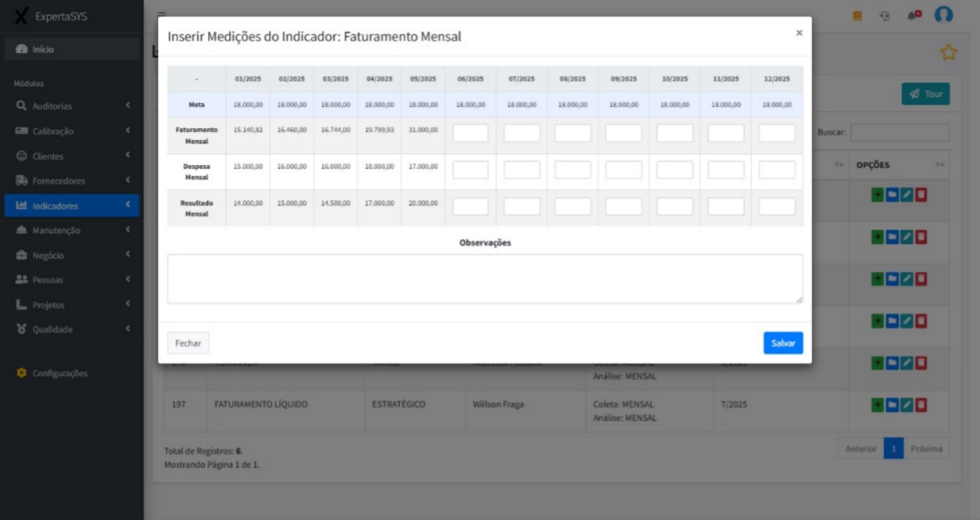Screen dimensions: 980x520
Task: Click the Fechar button
Action: tap(188, 343)
